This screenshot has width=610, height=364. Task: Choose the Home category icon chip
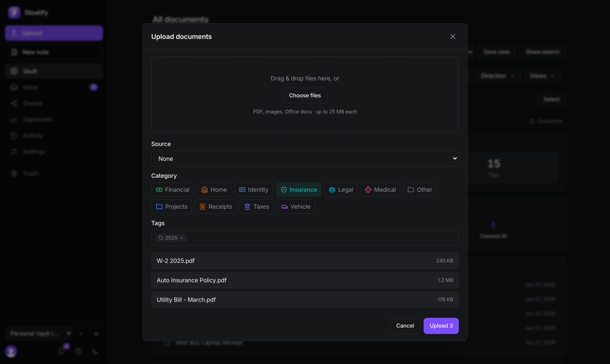pyautogui.click(x=214, y=190)
